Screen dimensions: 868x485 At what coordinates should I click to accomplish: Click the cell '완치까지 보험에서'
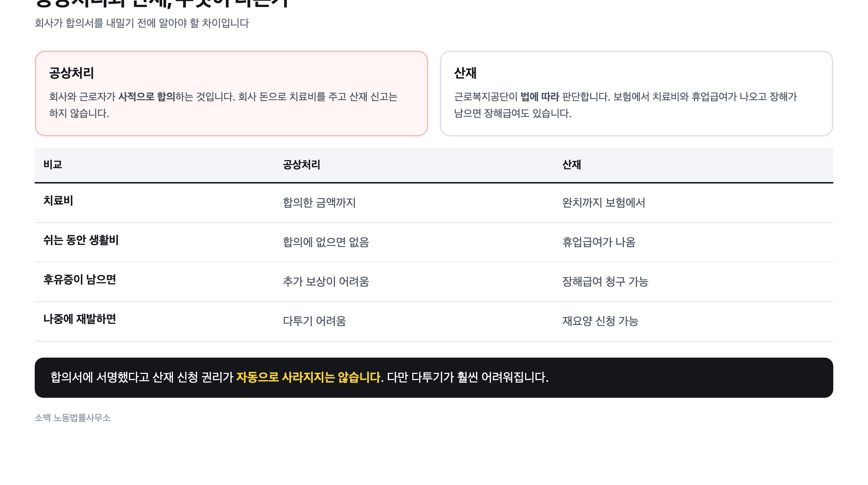click(x=604, y=203)
